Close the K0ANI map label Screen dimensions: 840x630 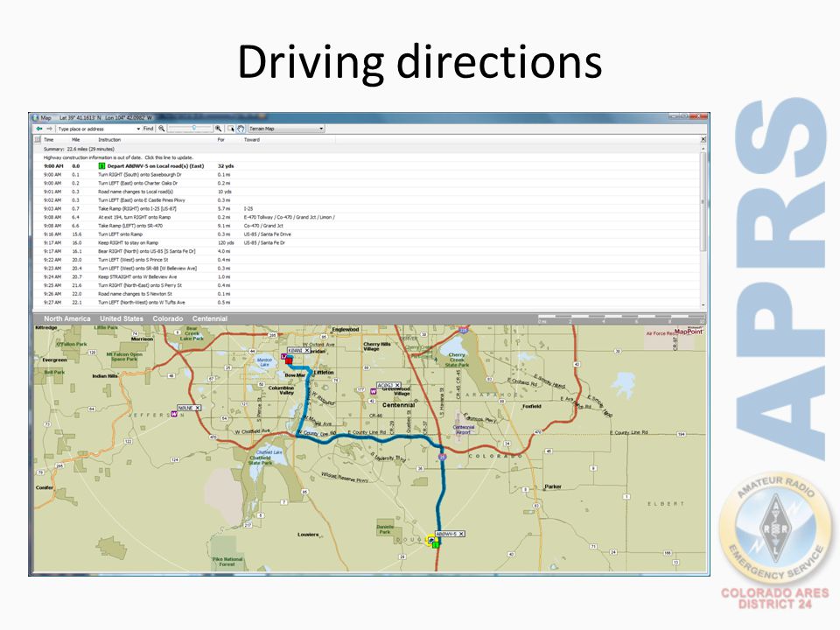(307, 350)
